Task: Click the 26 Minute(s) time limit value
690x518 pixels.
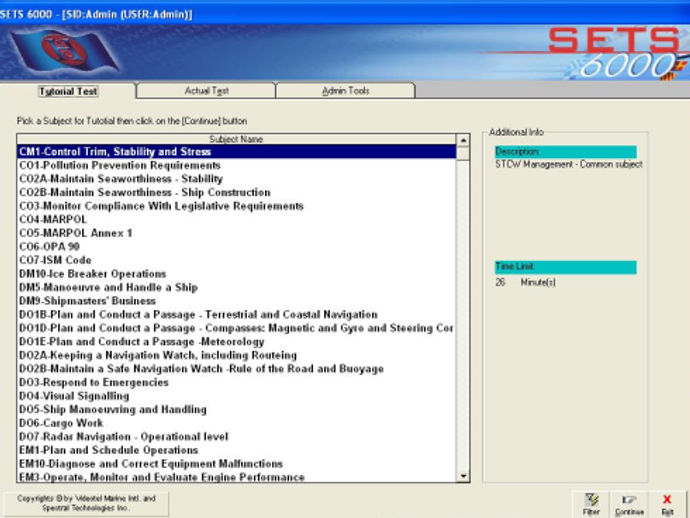Action: 525,283
